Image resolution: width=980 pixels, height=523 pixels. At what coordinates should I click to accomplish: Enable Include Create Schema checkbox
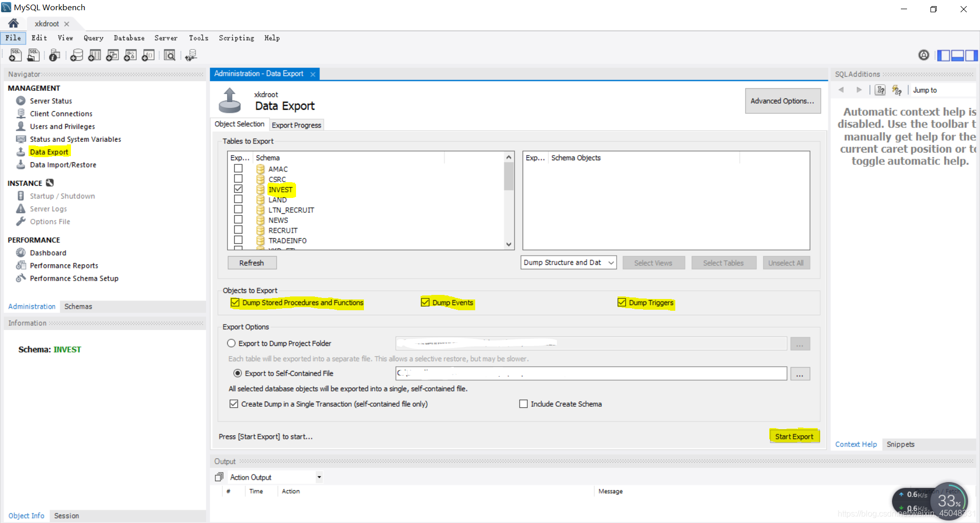[x=523, y=404]
